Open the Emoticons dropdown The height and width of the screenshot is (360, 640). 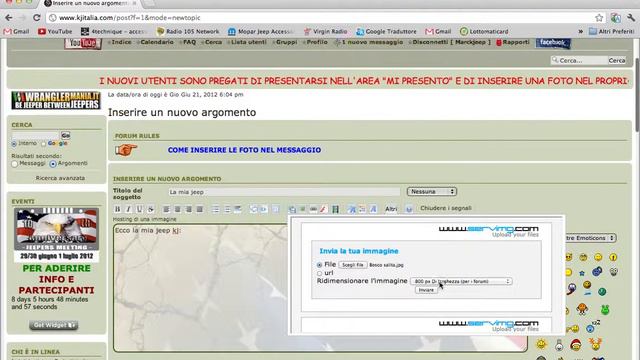coord(590,238)
